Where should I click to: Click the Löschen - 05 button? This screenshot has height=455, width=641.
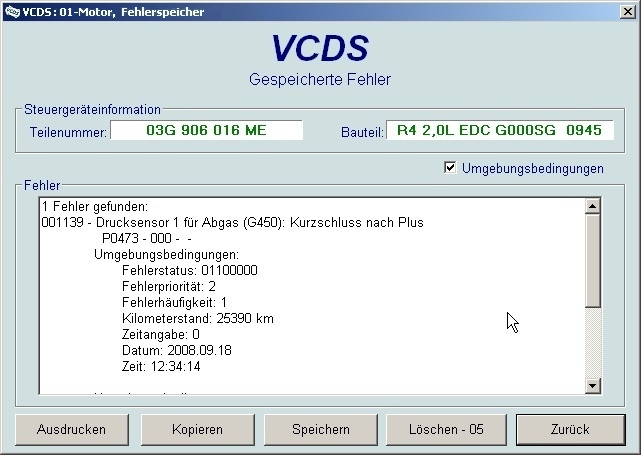pos(446,429)
